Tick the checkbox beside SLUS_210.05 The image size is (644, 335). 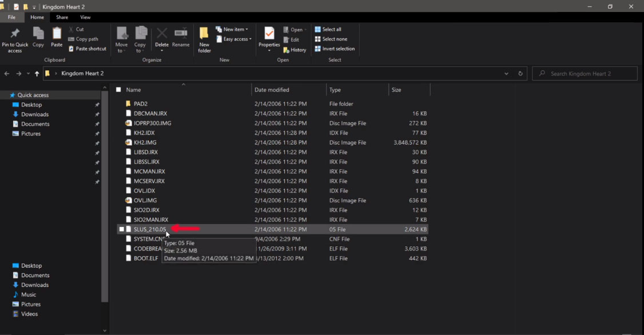tap(121, 229)
